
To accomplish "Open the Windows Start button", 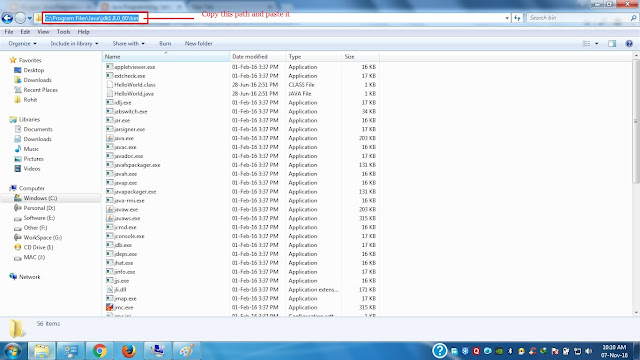I will pyautogui.click(x=12, y=351).
